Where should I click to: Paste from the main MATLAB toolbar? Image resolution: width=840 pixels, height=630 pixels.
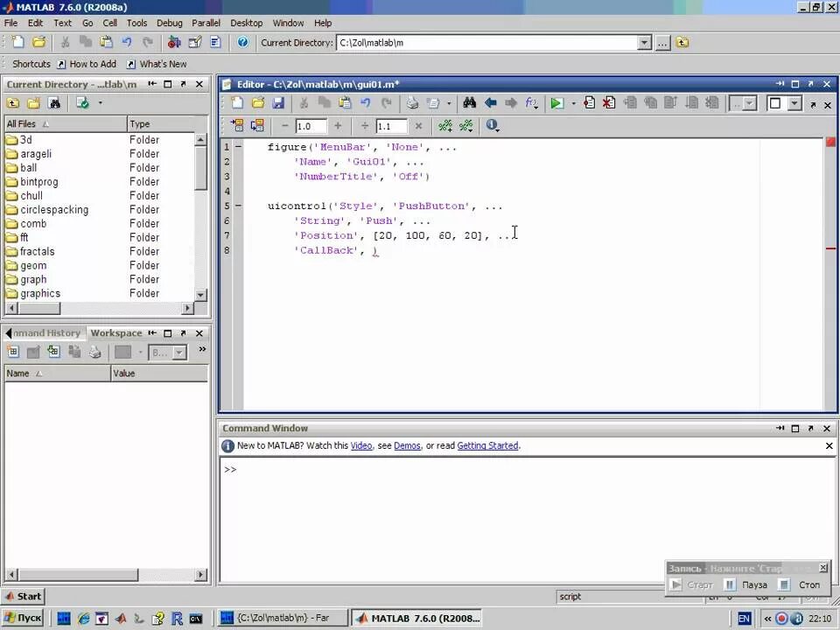click(106, 42)
